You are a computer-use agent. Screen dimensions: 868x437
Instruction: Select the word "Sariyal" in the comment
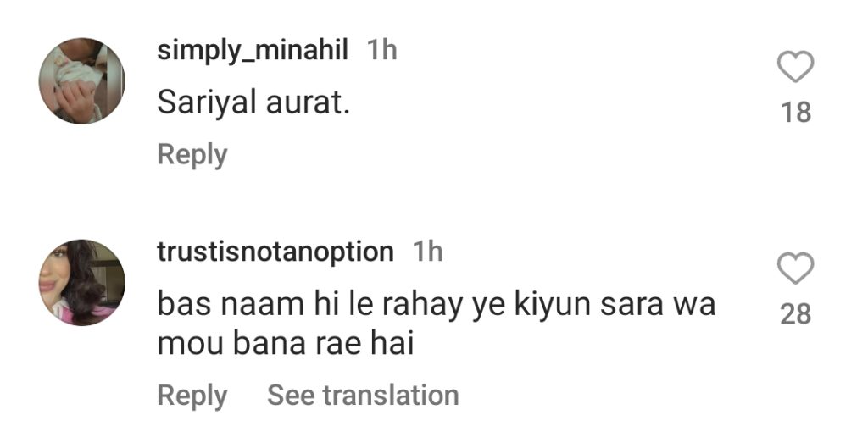207,103
